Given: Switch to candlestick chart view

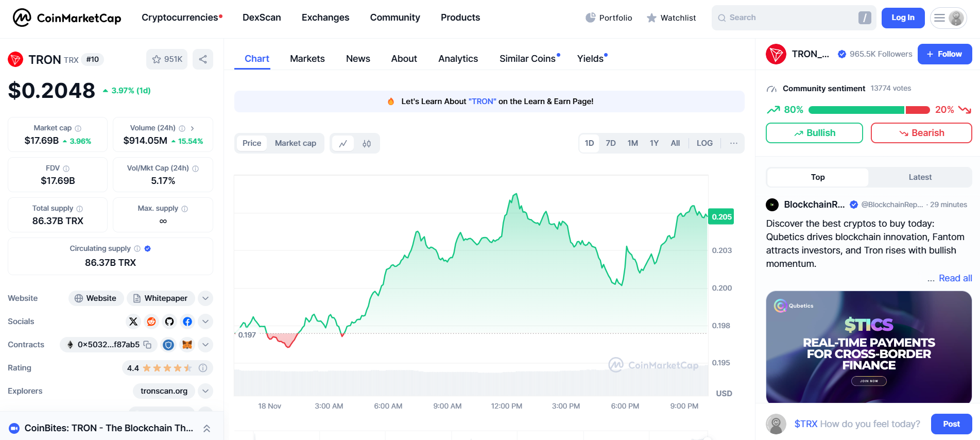Looking at the screenshot, I should pos(366,143).
